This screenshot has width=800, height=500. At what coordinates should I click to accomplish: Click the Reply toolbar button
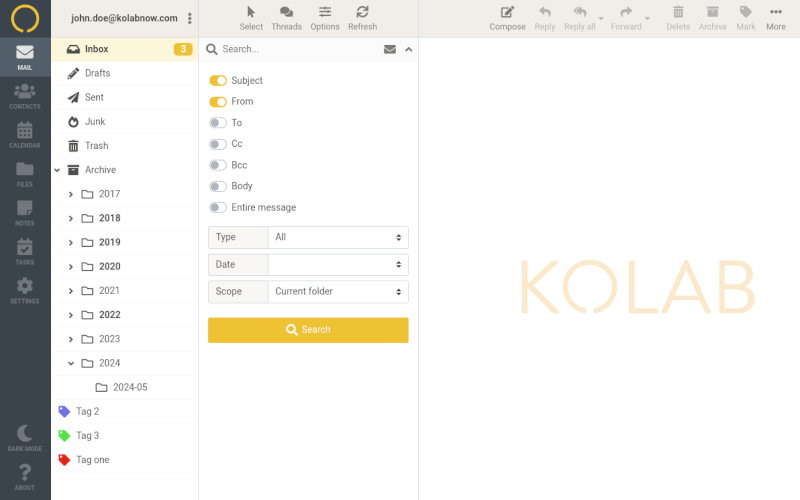pos(544,18)
